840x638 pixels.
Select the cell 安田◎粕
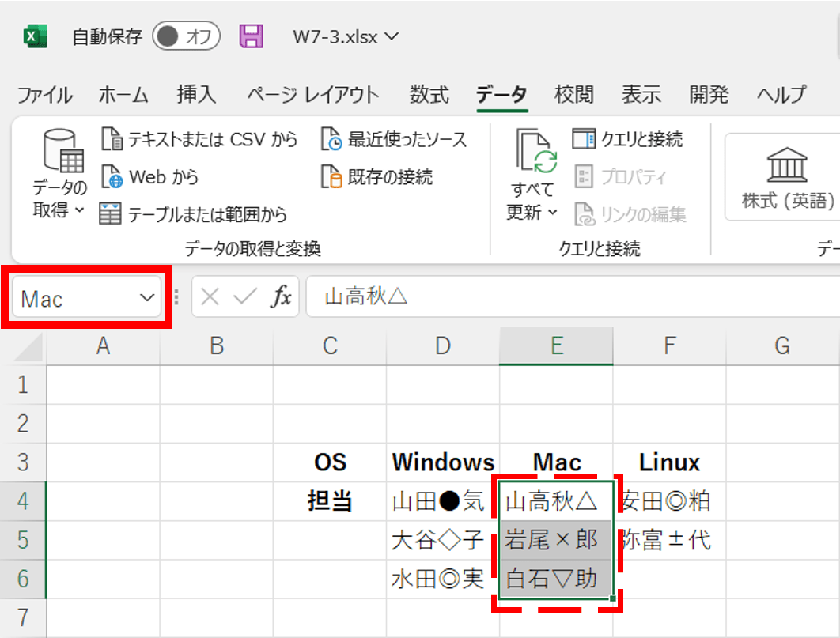click(670, 501)
